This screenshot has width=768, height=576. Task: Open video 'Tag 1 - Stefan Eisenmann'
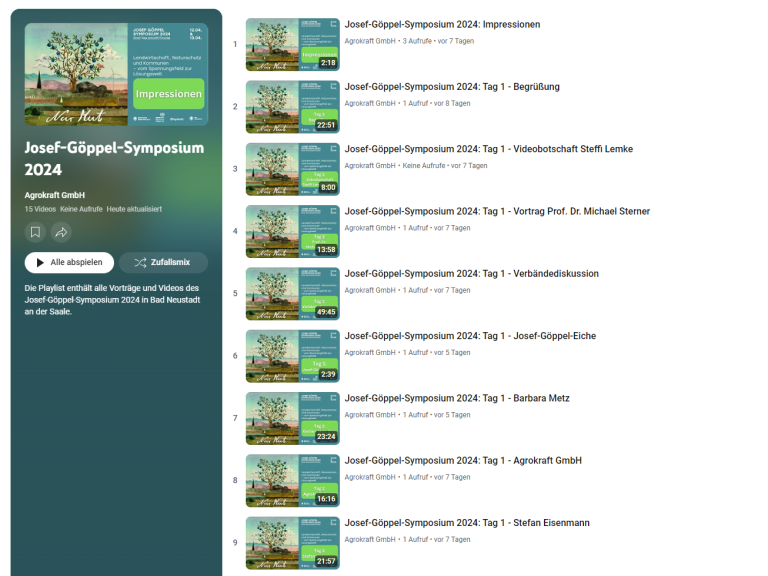[x=467, y=522]
